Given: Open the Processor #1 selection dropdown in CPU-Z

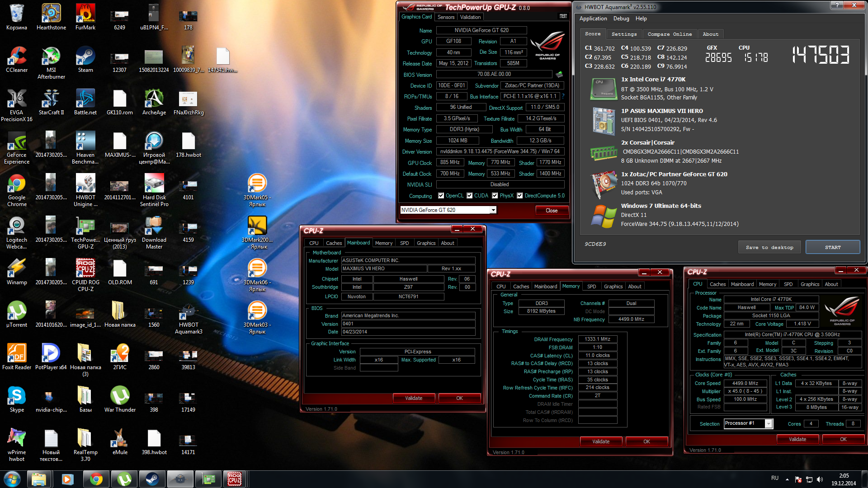Looking at the screenshot, I should (769, 423).
